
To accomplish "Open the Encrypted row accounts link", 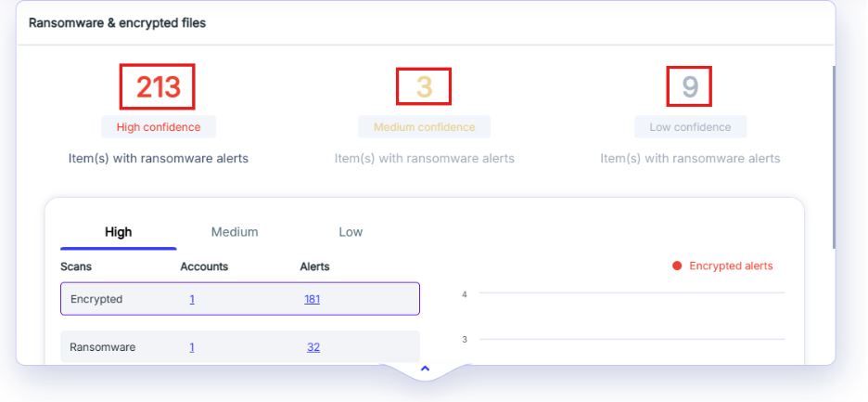I will (x=192, y=300).
